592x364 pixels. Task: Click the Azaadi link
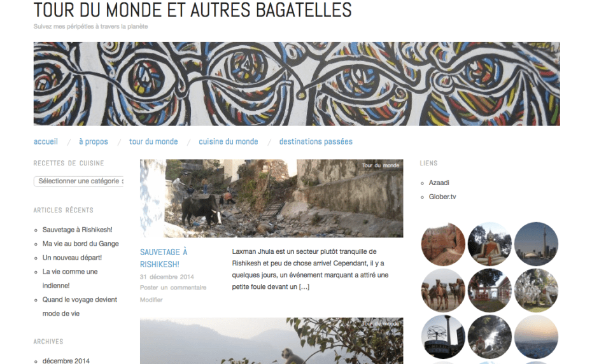click(x=439, y=183)
